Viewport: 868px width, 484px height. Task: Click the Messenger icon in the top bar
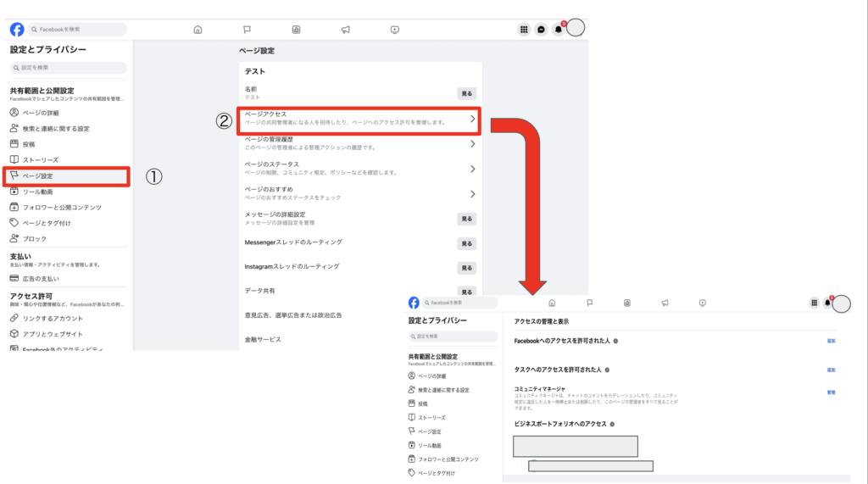pyautogui.click(x=541, y=29)
